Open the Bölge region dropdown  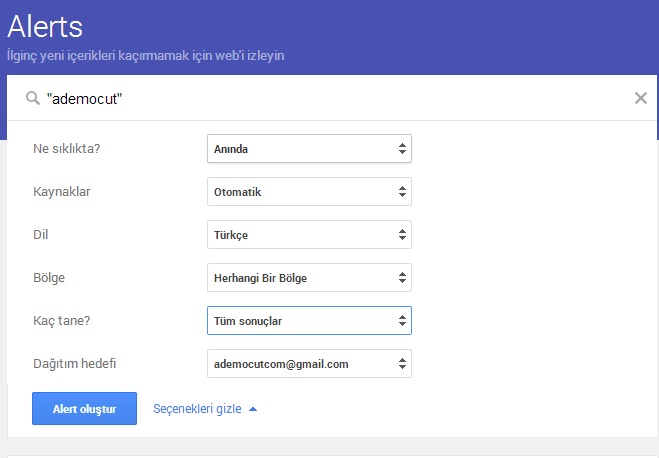click(x=309, y=277)
